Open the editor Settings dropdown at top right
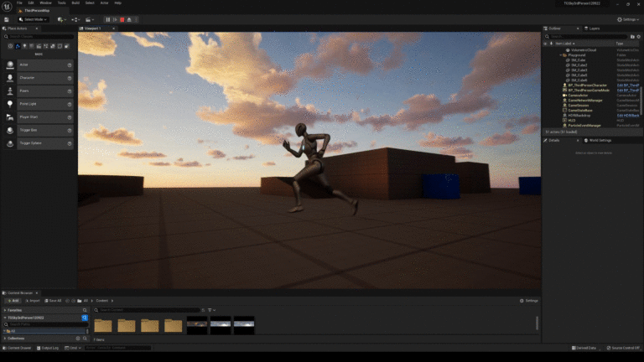This screenshot has height=362, width=644. coord(628,19)
